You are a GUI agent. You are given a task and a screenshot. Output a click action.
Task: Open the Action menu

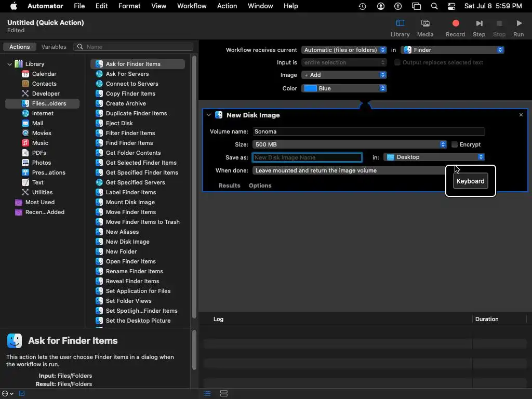pos(227,6)
